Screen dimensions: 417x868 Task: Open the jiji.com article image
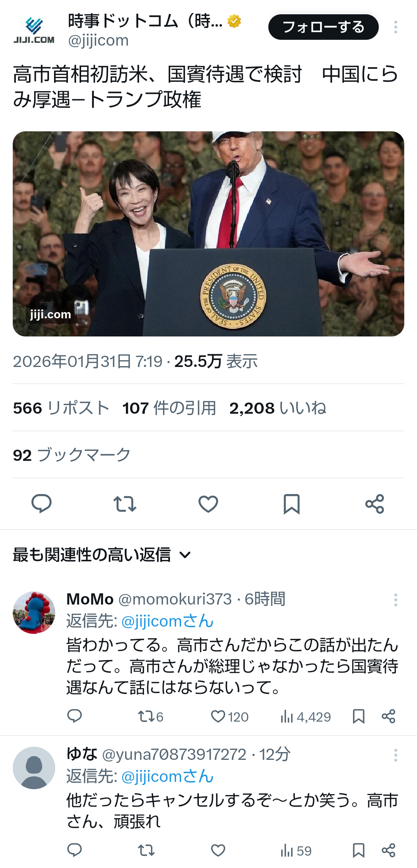[x=208, y=234]
